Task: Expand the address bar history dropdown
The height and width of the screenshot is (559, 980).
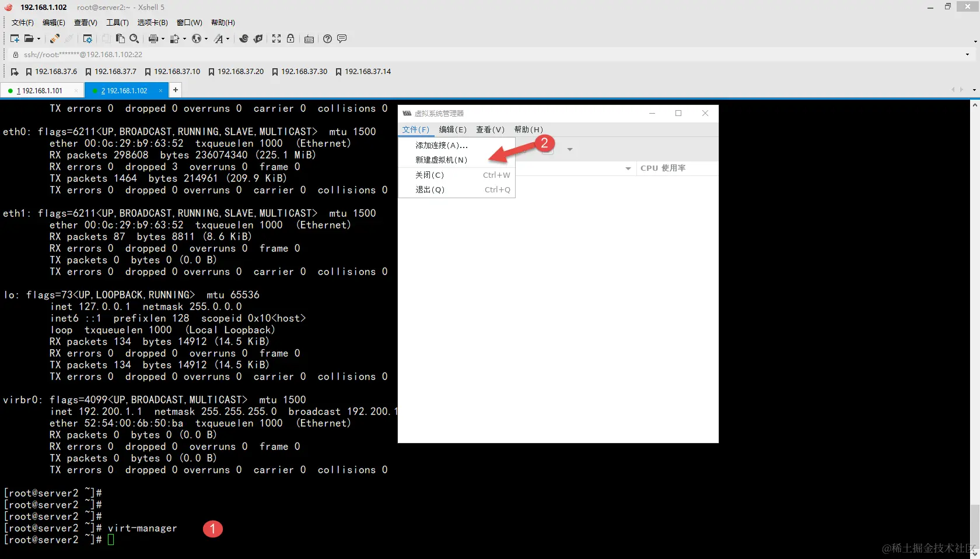Action: [967, 54]
